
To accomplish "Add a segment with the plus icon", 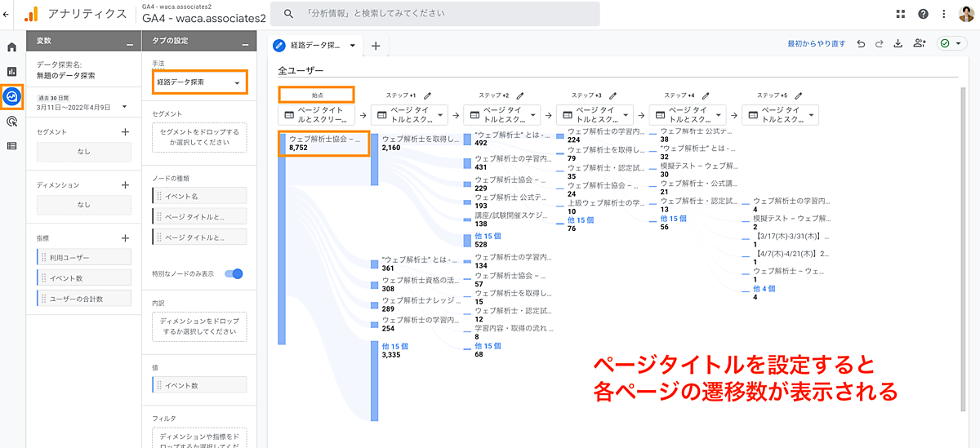I will [x=125, y=131].
